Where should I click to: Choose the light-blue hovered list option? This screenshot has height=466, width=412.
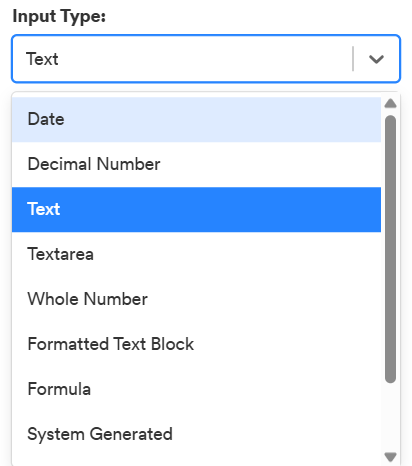click(x=196, y=119)
